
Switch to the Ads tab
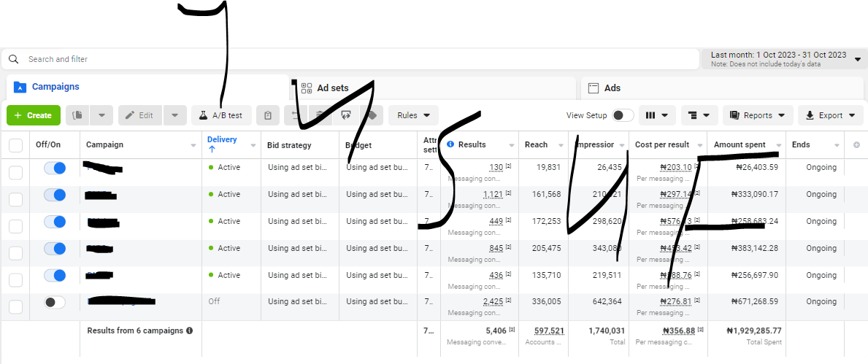612,88
